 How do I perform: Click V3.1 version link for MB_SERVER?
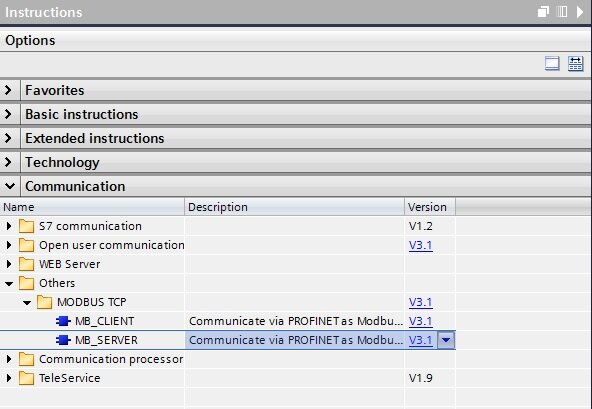421,340
